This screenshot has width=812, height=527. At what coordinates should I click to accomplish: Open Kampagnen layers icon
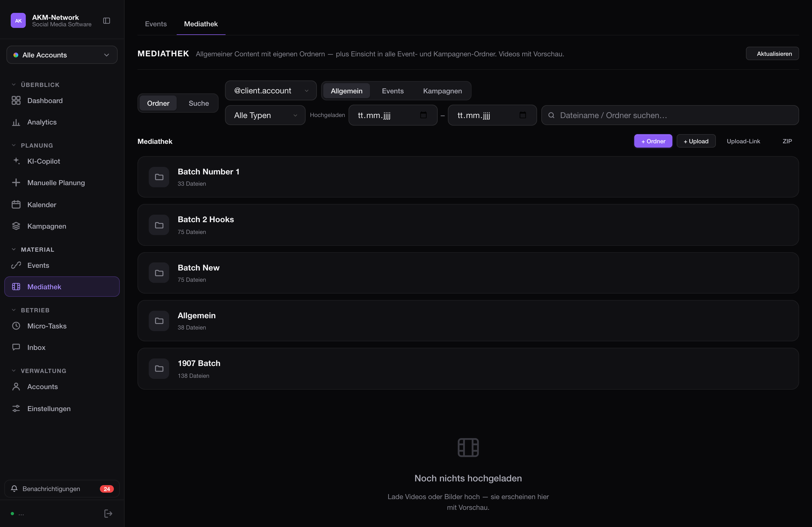click(16, 226)
